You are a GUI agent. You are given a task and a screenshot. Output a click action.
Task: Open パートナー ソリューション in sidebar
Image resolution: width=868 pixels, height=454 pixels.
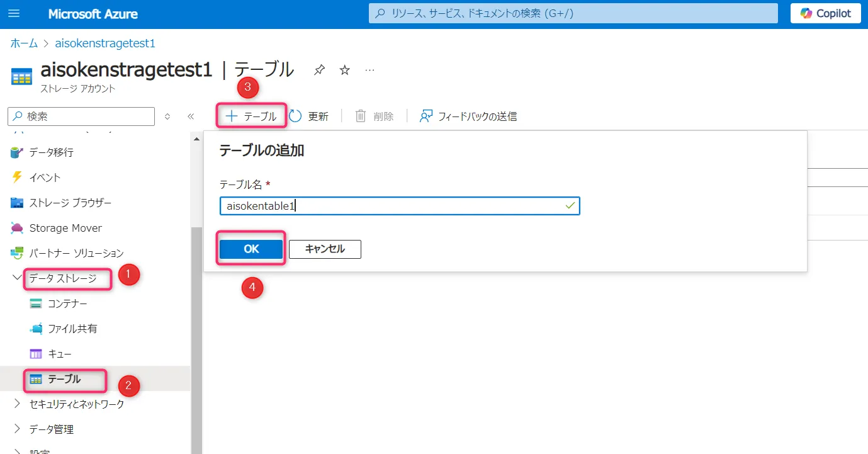coord(76,253)
